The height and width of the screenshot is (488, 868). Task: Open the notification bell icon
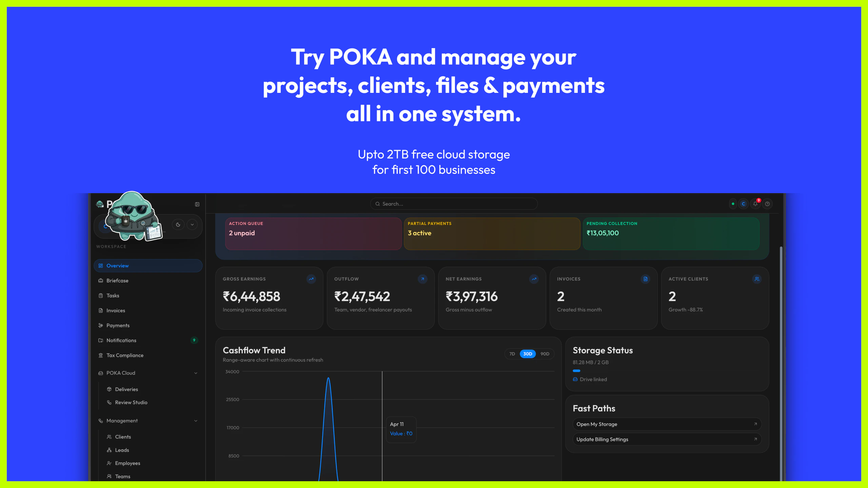tap(755, 204)
